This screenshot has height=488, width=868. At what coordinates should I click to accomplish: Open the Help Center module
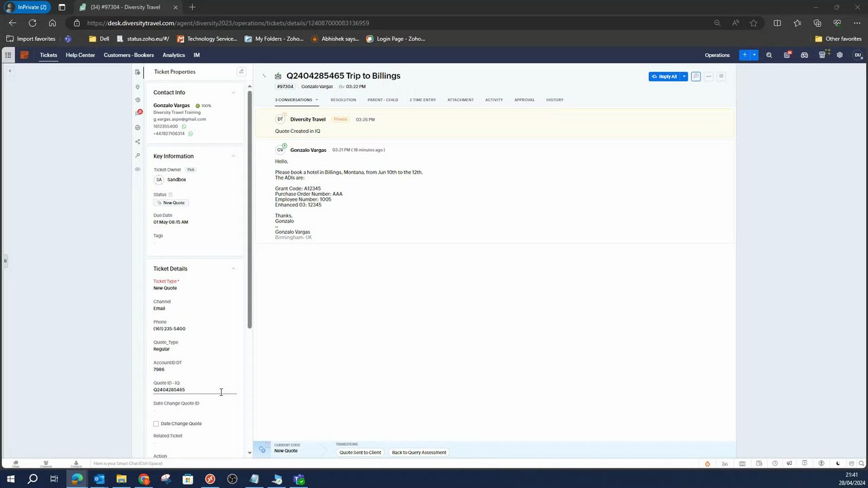[80, 55]
